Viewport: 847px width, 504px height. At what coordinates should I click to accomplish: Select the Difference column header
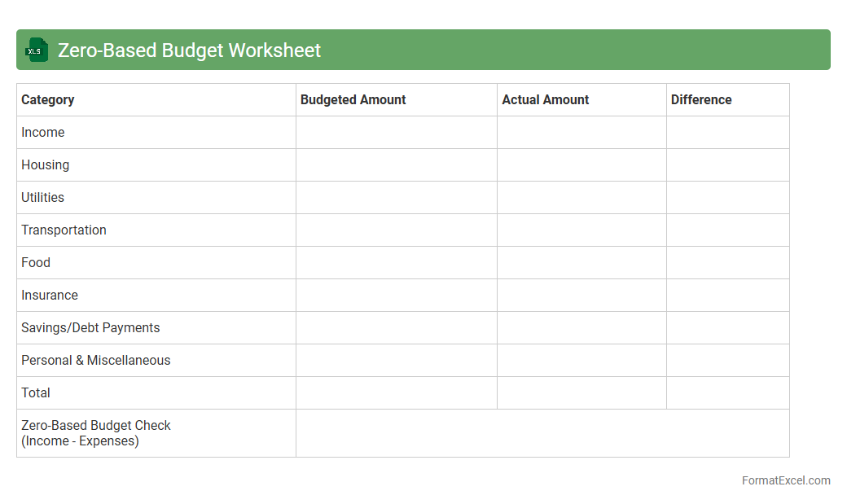(701, 100)
